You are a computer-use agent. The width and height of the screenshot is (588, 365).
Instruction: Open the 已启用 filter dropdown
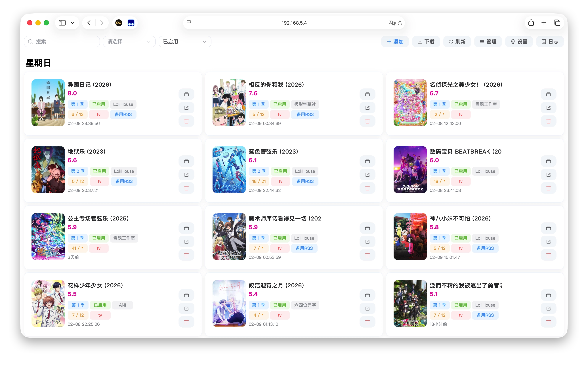tap(185, 41)
